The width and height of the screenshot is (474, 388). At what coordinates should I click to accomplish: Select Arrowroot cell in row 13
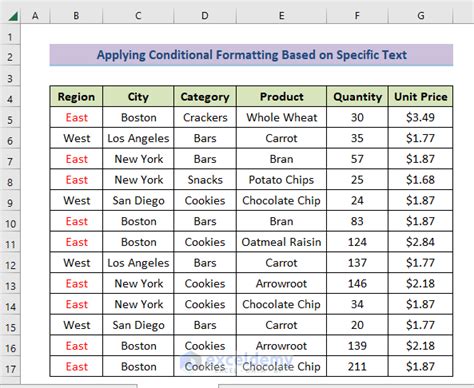pos(281,283)
